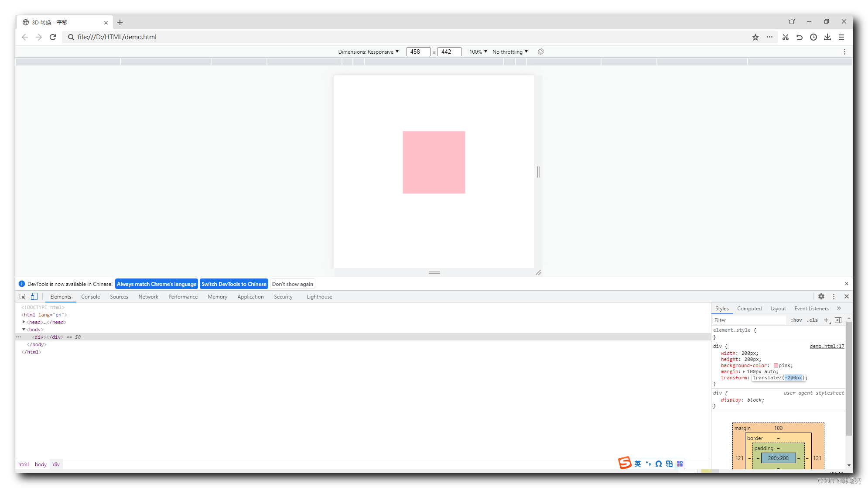868x488 pixels.
Task: Click the Settings gear icon in DevTools
Action: point(821,296)
